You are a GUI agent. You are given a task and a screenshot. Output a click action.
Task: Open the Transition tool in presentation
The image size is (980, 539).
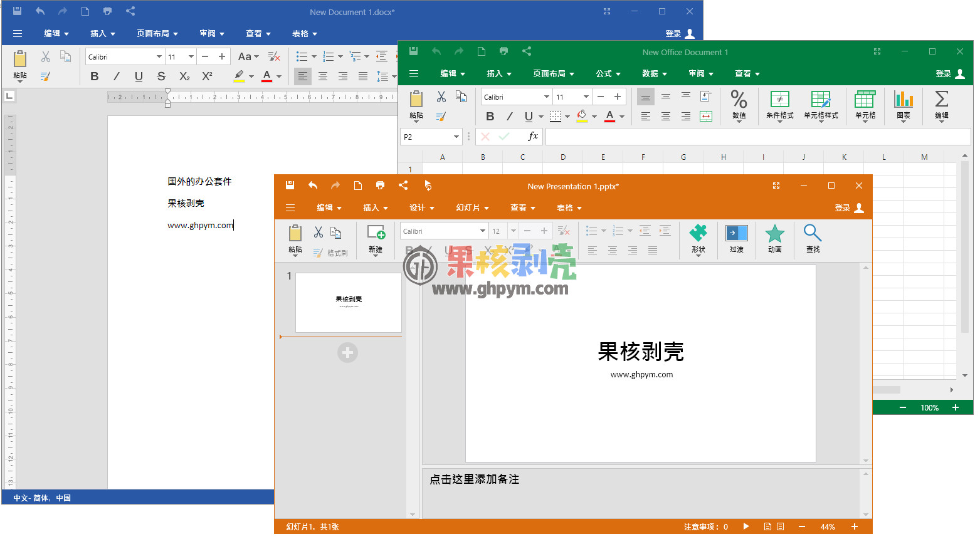coord(736,234)
